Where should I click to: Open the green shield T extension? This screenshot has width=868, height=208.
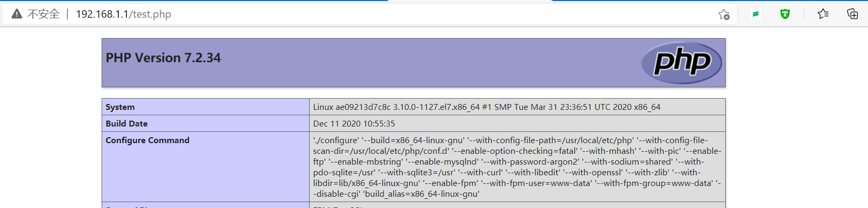pos(785,14)
